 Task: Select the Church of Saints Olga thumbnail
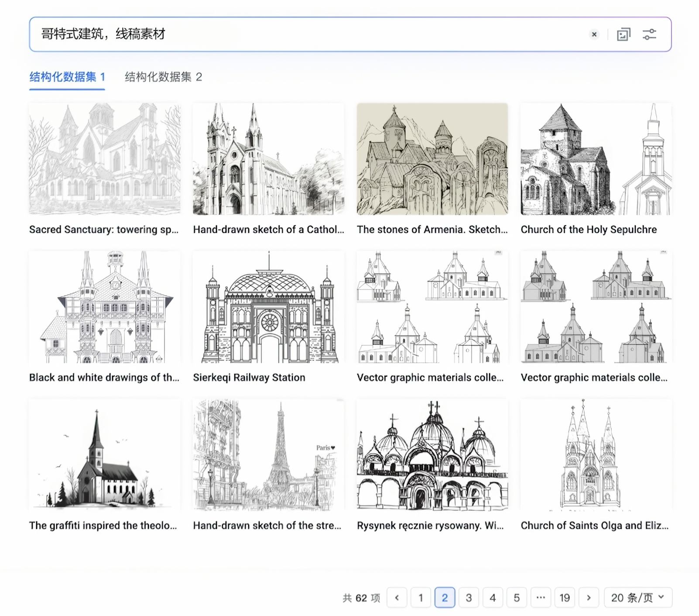[x=596, y=454]
